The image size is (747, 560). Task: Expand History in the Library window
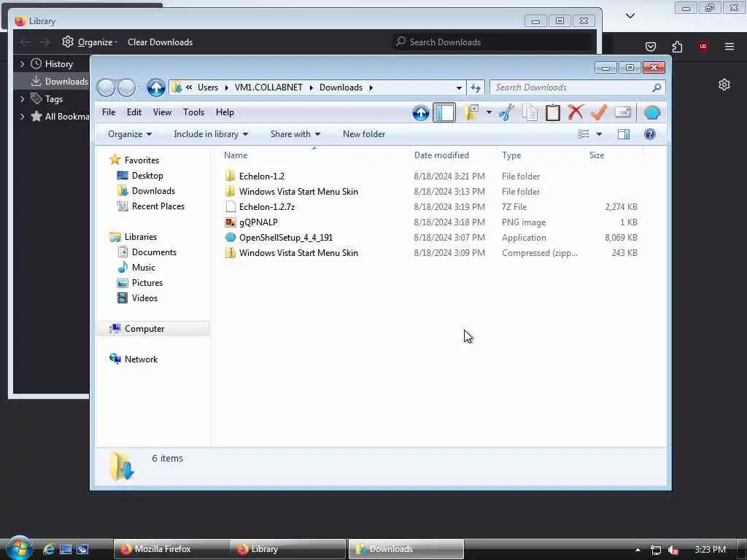[x=22, y=64]
